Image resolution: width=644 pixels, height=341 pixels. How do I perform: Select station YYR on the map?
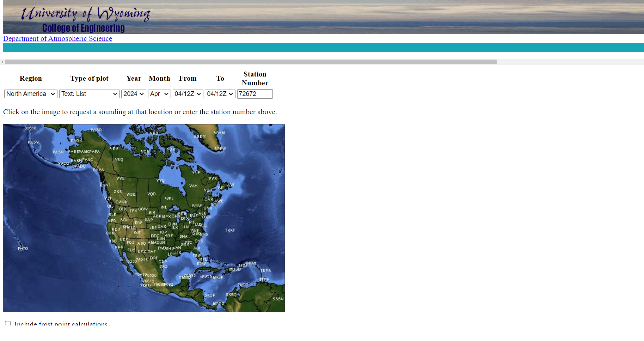pyautogui.click(x=213, y=178)
